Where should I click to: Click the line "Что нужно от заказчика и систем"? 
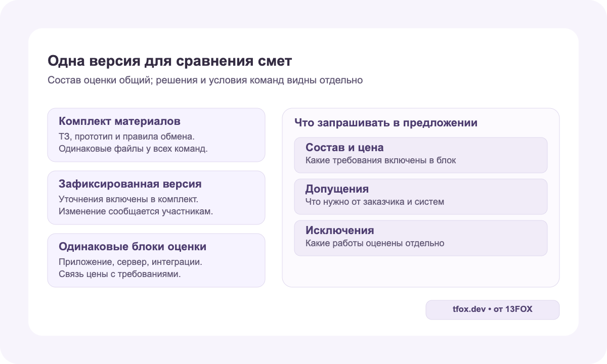tap(375, 202)
